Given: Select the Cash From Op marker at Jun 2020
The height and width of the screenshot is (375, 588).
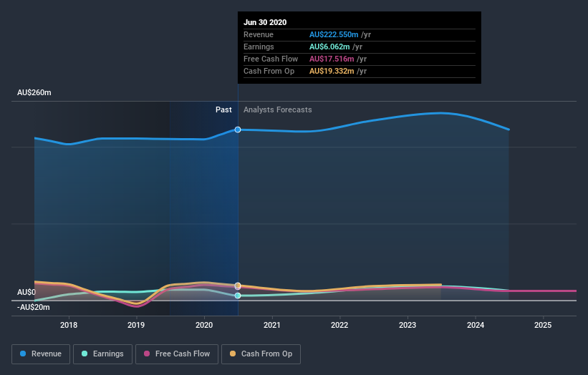Looking at the screenshot, I should click(x=238, y=286).
